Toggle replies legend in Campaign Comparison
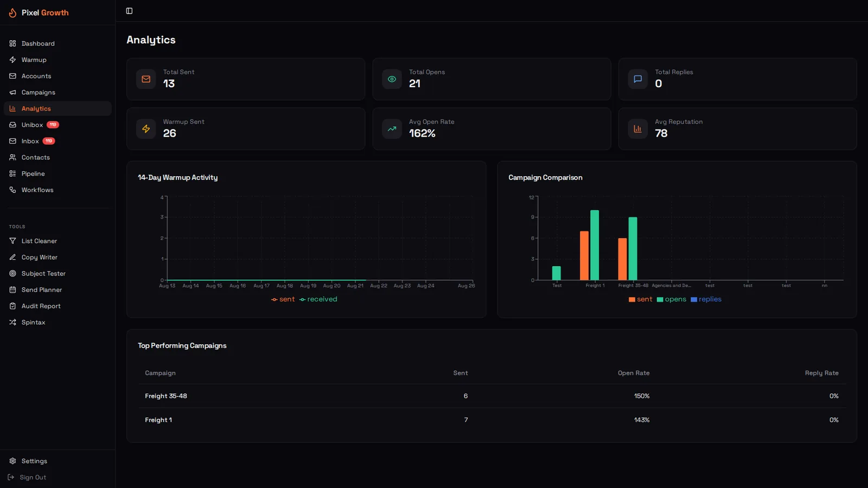The height and width of the screenshot is (488, 868). click(706, 299)
